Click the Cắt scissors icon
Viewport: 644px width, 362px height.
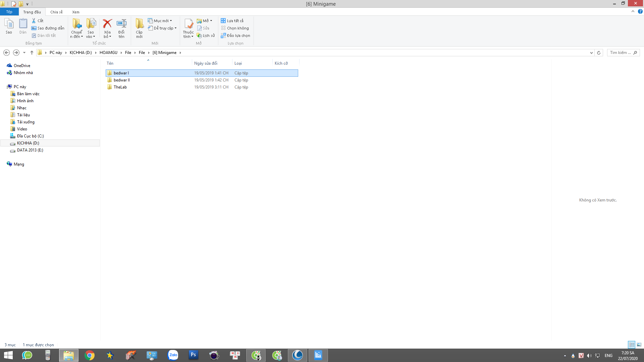click(x=34, y=20)
